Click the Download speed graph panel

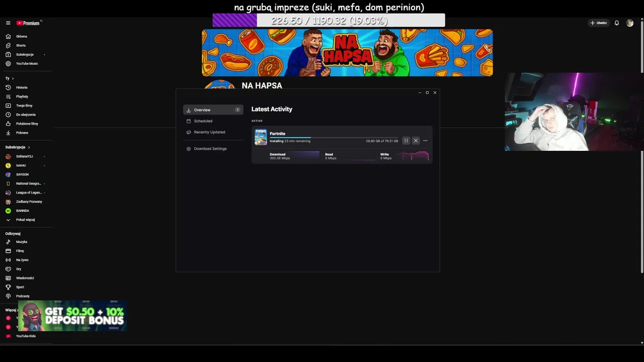pos(294,156)
